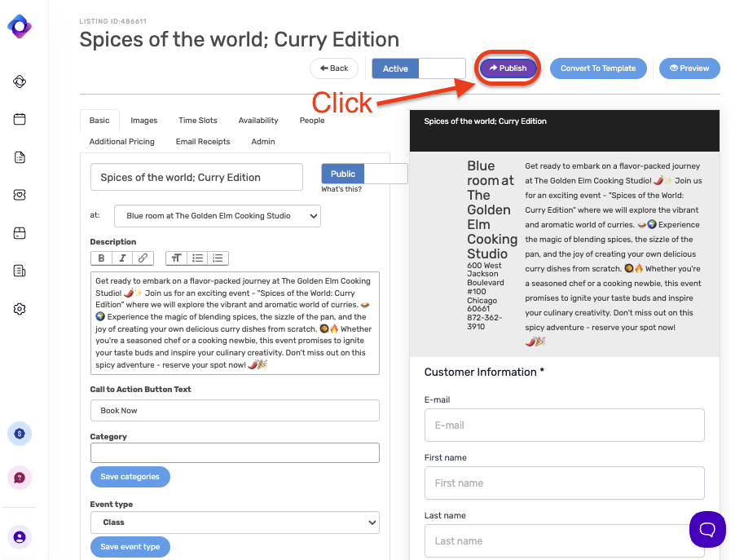Open the reports sidebar icon
Viewport: 735px width, 560px height.
tap(20, 271)
